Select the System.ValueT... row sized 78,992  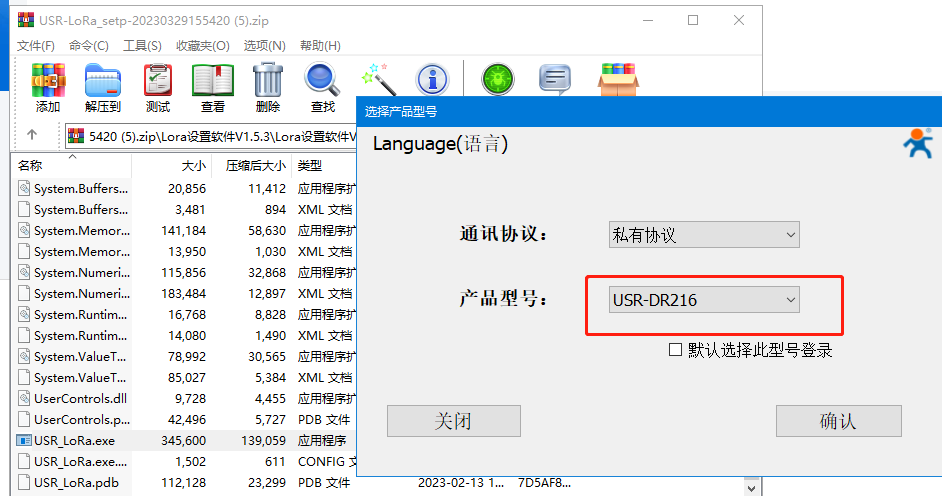pyautogui.click(x=184, y=356)
